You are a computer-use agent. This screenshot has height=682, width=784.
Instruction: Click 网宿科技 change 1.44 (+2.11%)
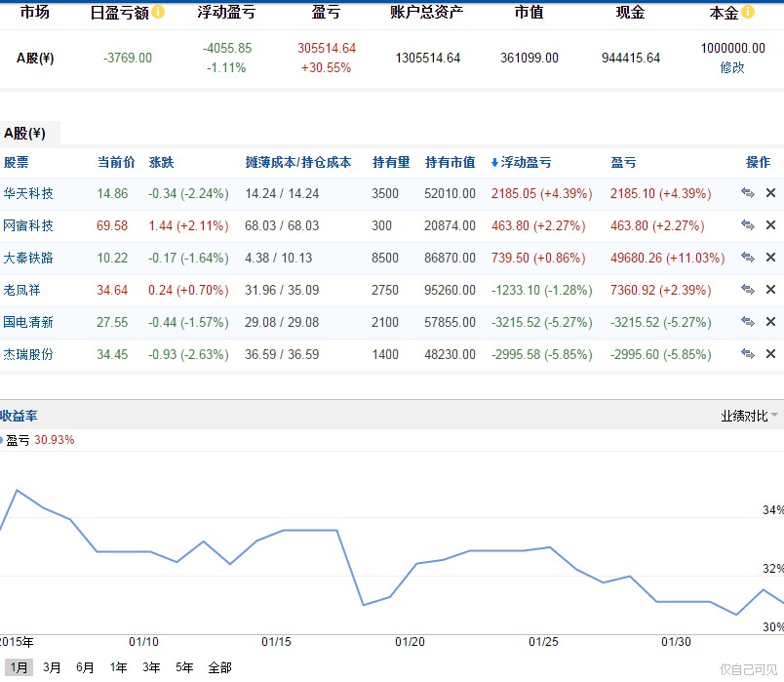point(188,225)
